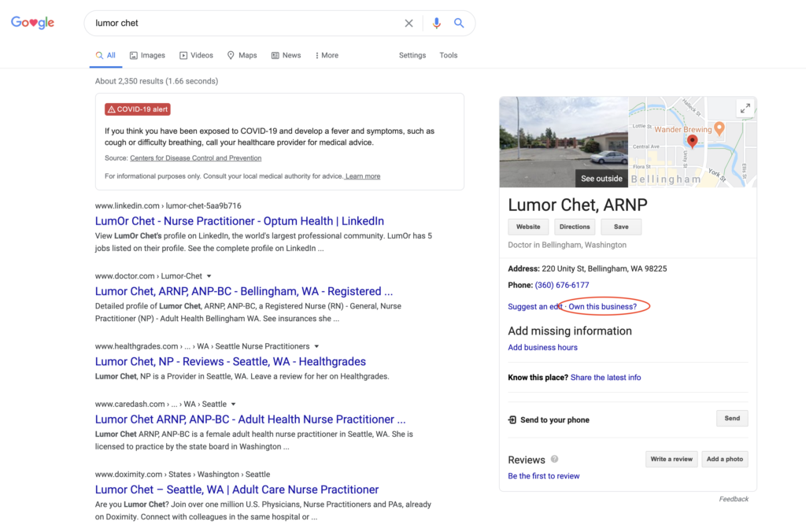
Task: Click the Bellingham map thumbnail
Action: click(x=693, y=142)
